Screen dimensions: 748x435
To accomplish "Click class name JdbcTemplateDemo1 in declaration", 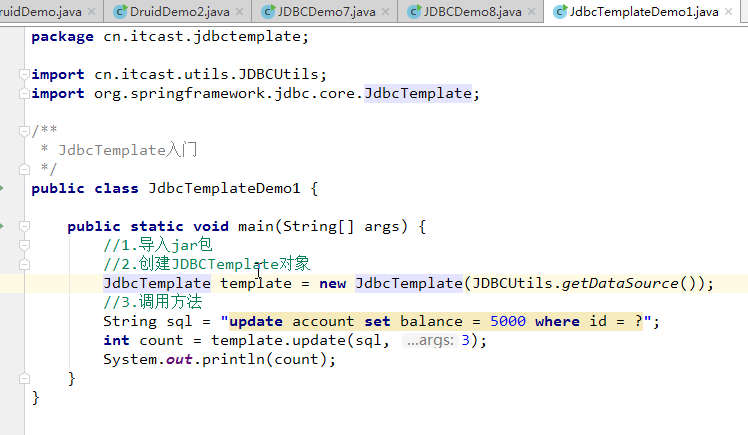I will tap(224, 188).
